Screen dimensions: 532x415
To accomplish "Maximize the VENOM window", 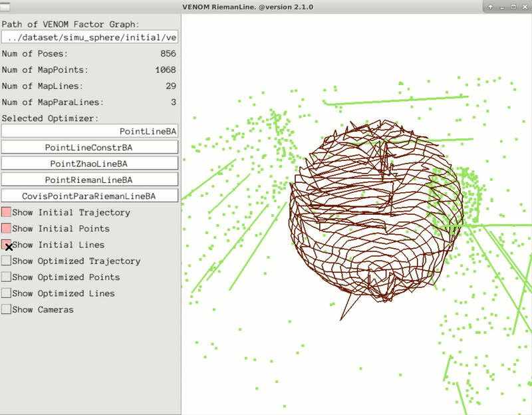I will (513, 7).
